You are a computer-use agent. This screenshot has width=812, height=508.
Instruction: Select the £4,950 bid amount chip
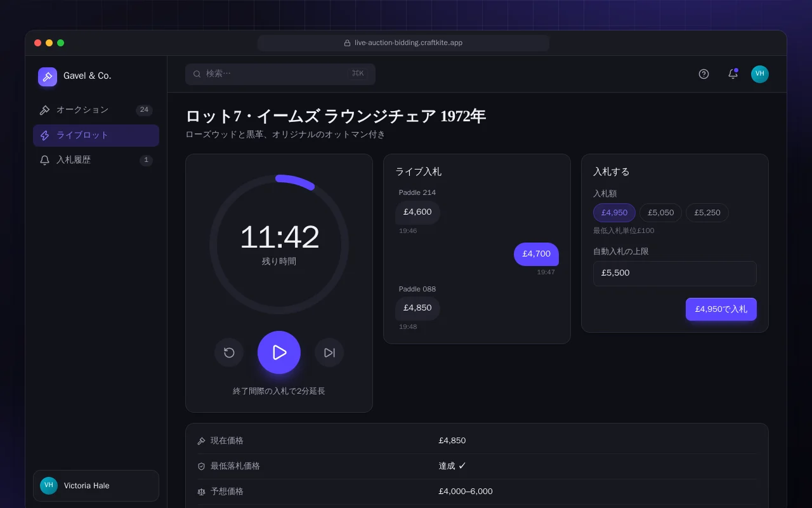pos(614,213)
